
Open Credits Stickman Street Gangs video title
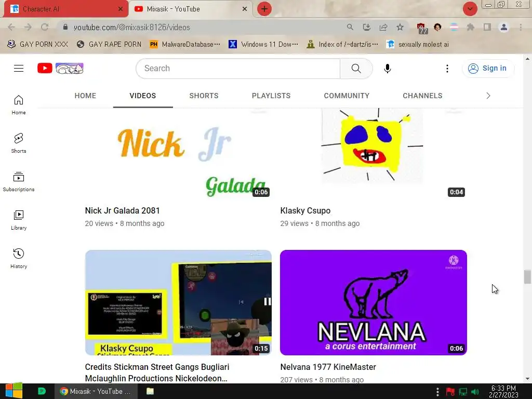(157, 373)
